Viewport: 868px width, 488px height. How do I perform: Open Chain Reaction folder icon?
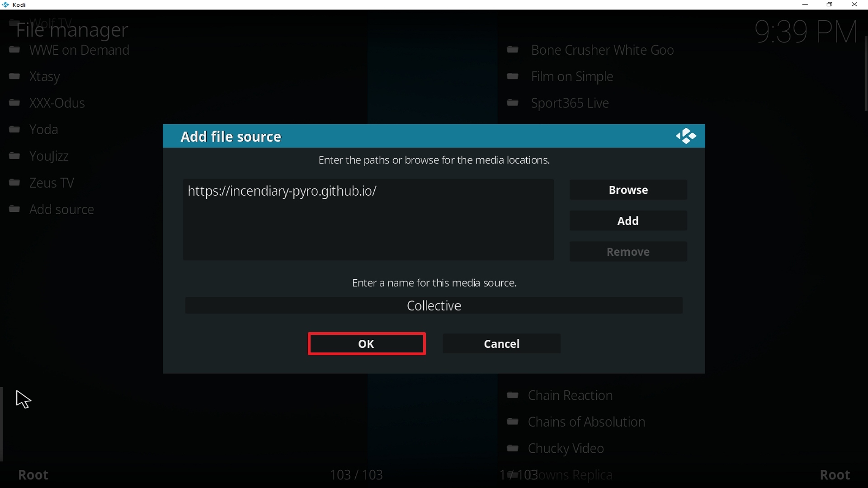tap(513, 395)
